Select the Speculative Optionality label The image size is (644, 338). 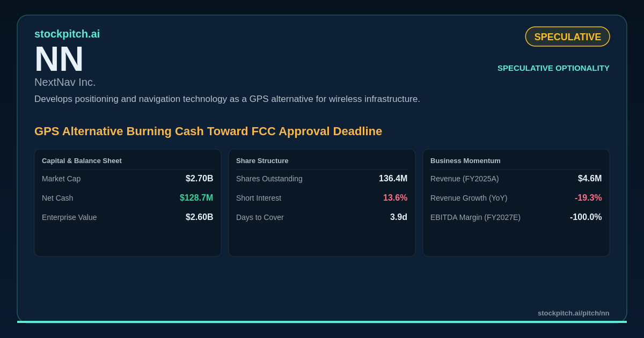tap(553, 68)
